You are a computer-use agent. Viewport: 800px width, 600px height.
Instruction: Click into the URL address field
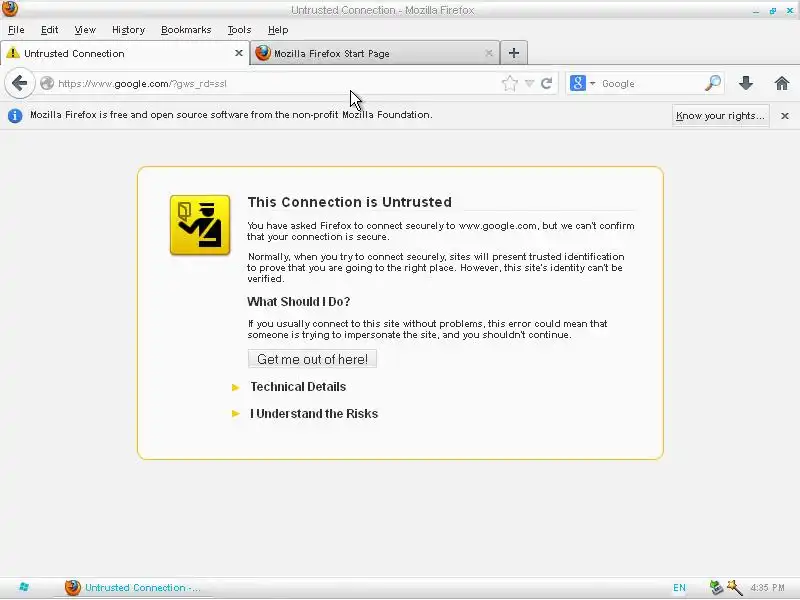[276, 83]
